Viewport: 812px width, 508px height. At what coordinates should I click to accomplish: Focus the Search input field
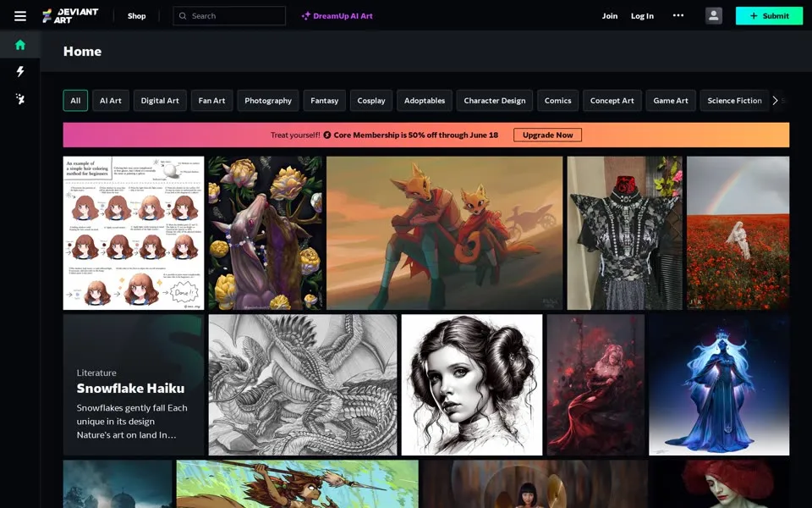pyautogui.click(x=229, y=16)
